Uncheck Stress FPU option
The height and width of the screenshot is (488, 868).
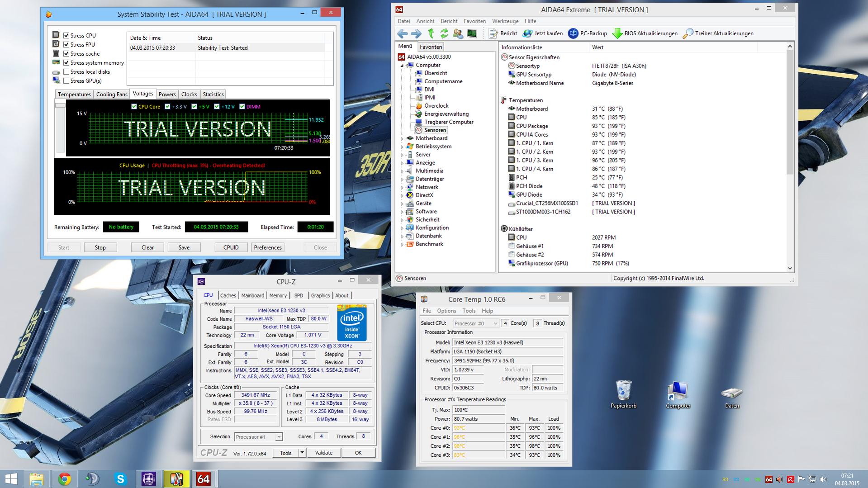pos(66,44)
